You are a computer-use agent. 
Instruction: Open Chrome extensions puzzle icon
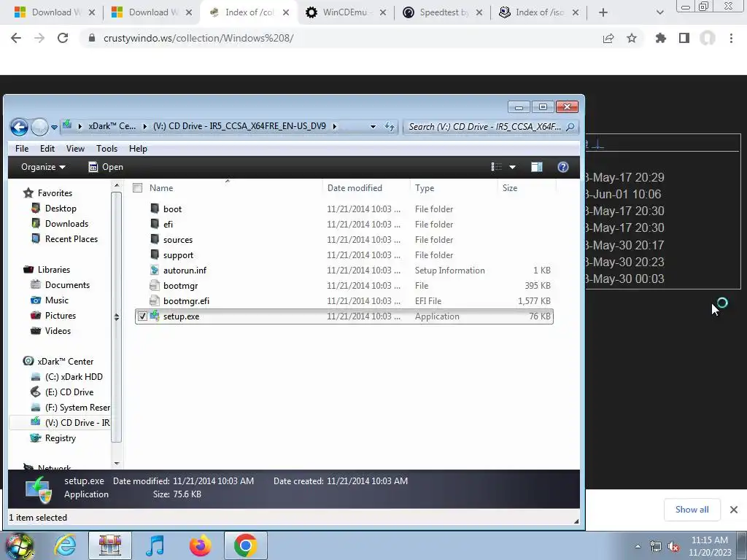[660, 38]
